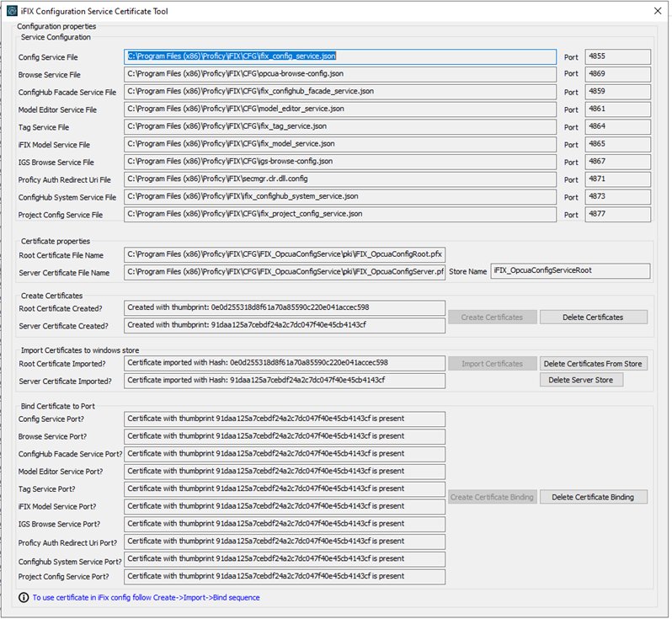Click the 'Create Certificates' group title
The image size is (672, 619).
point(51,296)
